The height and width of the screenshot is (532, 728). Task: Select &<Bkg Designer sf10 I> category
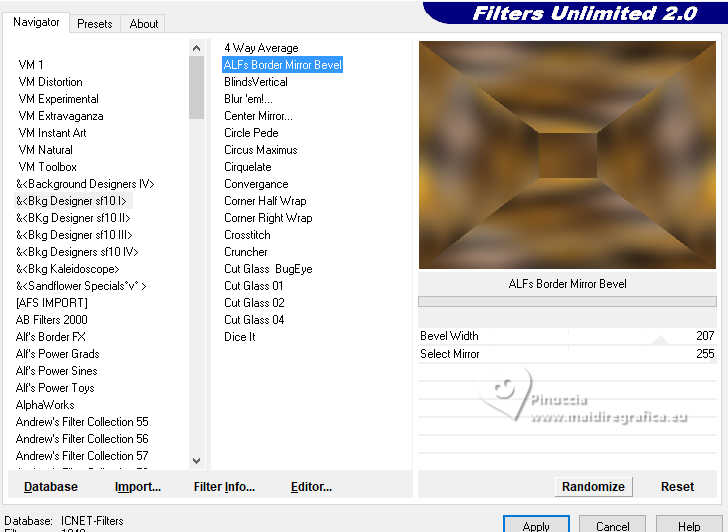pyautogui.click(x=72, y=201)
